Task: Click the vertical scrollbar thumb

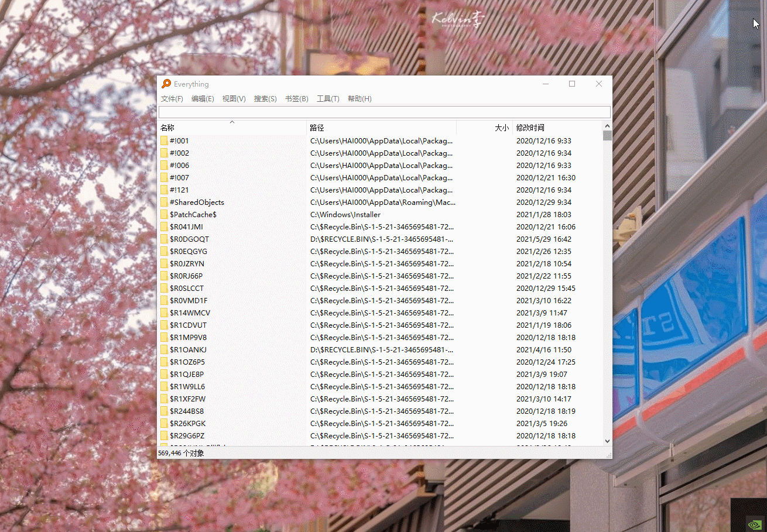Action: click(x=607, y=136)
